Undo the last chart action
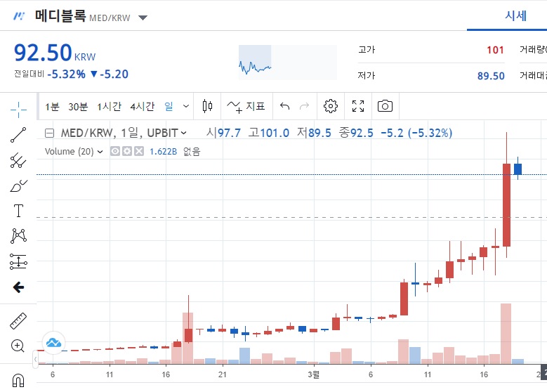The image size is (547, 392). [284, 106]
